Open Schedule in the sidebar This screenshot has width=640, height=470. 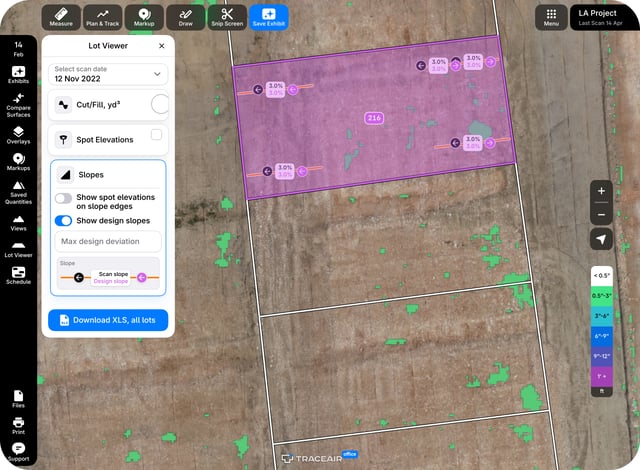coord(18,275)
